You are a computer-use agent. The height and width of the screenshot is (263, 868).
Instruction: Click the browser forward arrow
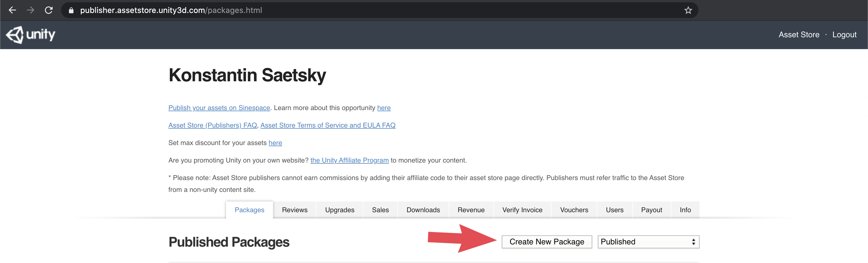tap(31, 10)
